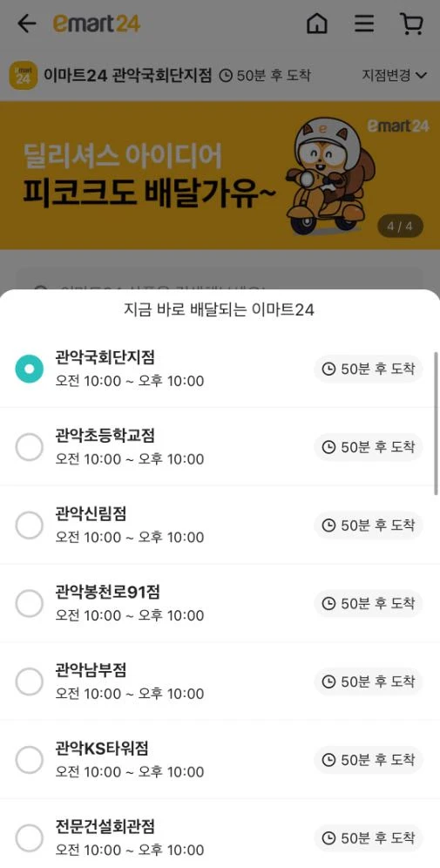Tap the clock icon beside header 50분 후 도착
This screenshot has width=440, height=868.
(x=226, y=75)
